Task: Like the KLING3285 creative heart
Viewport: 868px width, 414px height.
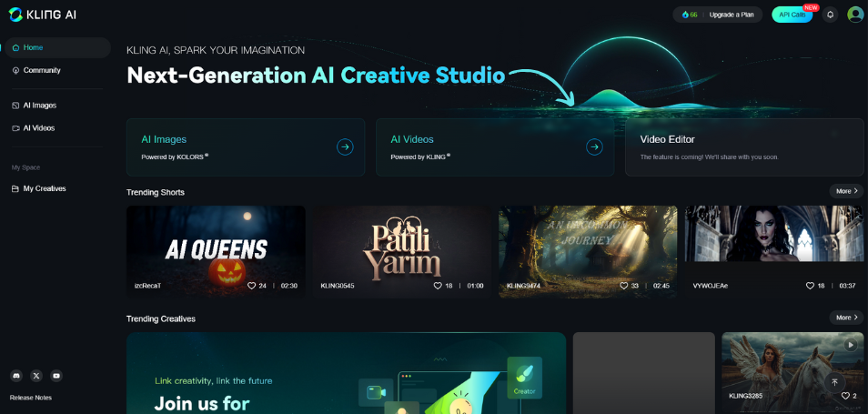Action: 845,396
